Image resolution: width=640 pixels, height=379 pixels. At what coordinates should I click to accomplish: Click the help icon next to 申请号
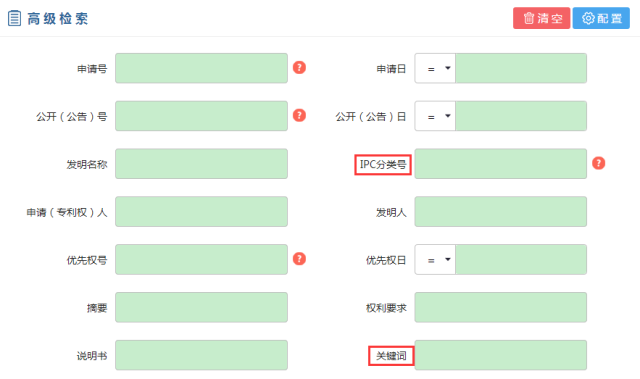299,67
